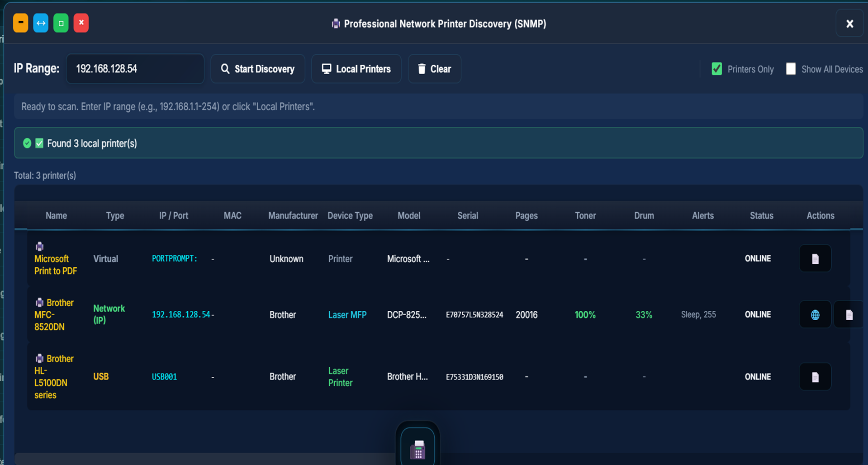This screenshot has height=465, width=868.
Task: Click the Manufacturer column header
Action: [x=293, y=216]
